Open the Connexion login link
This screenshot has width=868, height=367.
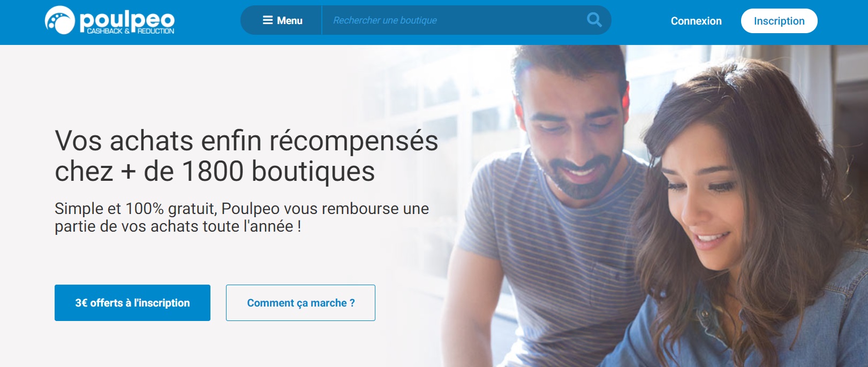[x=696, y=21]
